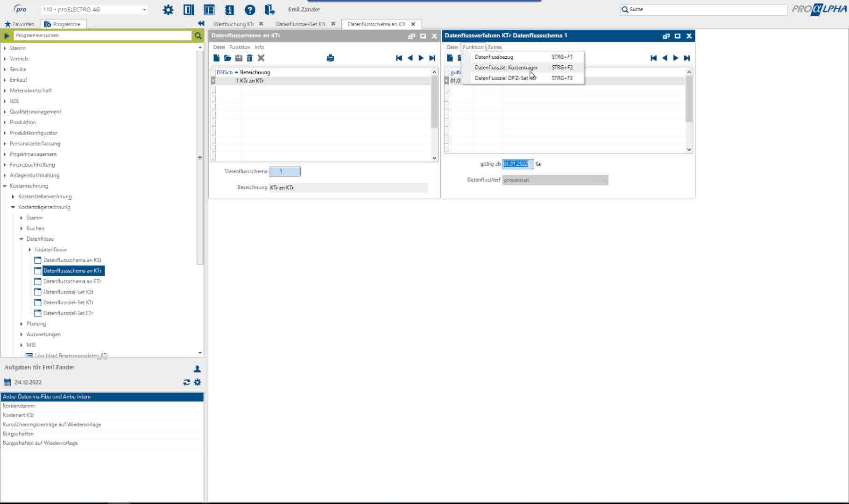Open Datenflussziel-Set ETr program
Image resolution: width=849 pixels, height=504 pixels.
[68, 313]
